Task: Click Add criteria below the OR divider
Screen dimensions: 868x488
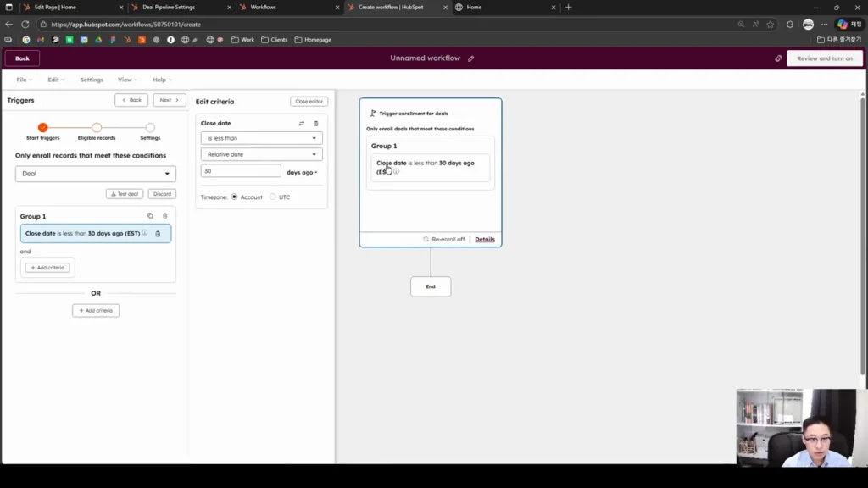Action: tap(96, 311)
